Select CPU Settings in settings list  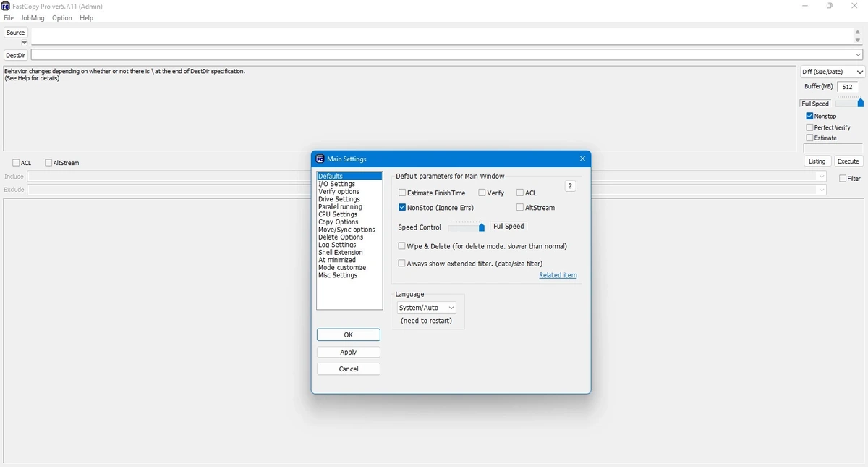pyautogui.click(x=349, y=214)
